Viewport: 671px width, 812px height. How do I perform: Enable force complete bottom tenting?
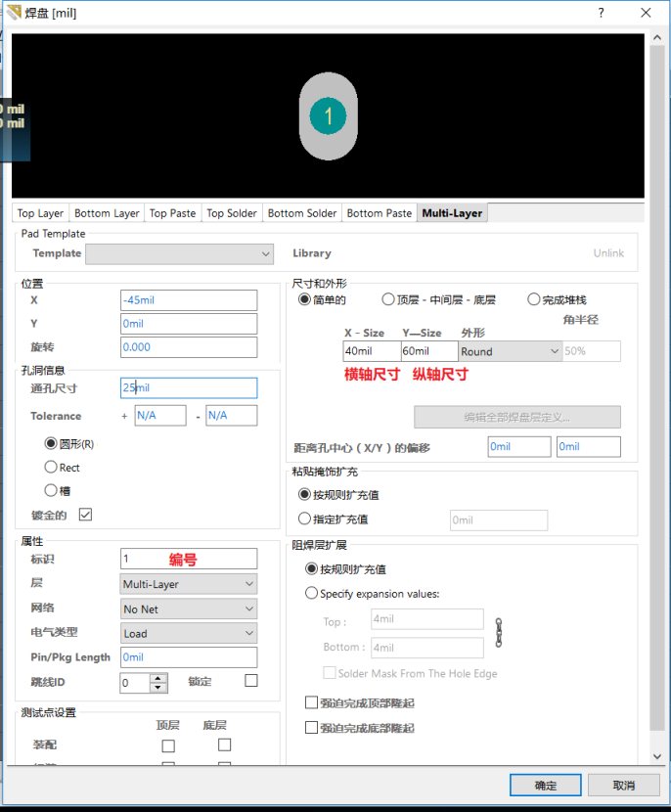click(311, 727)
